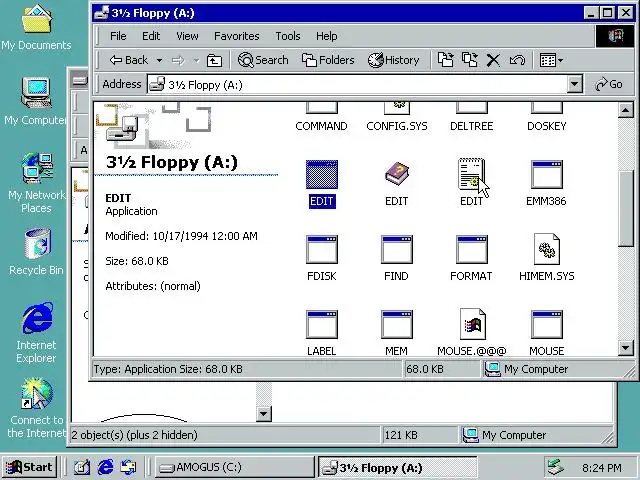640x480 pixels.
Task: Open the Edit menu
Action: click(151, 36)
